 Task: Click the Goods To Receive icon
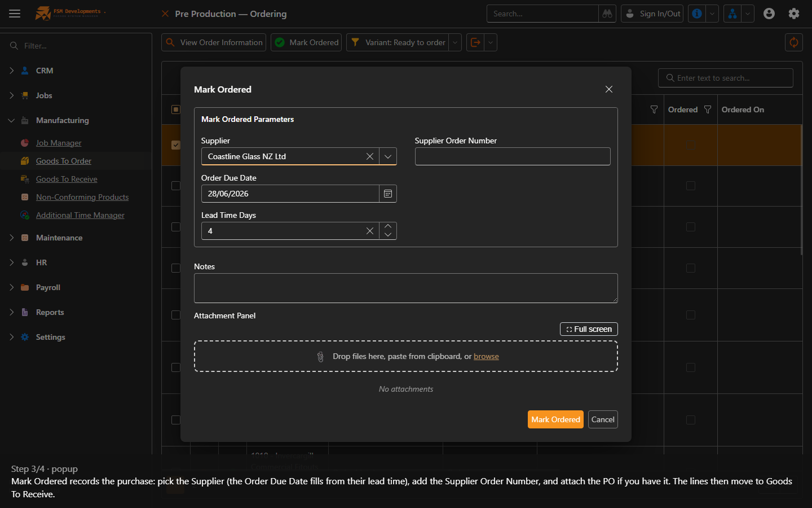click(x=25, y=179)
